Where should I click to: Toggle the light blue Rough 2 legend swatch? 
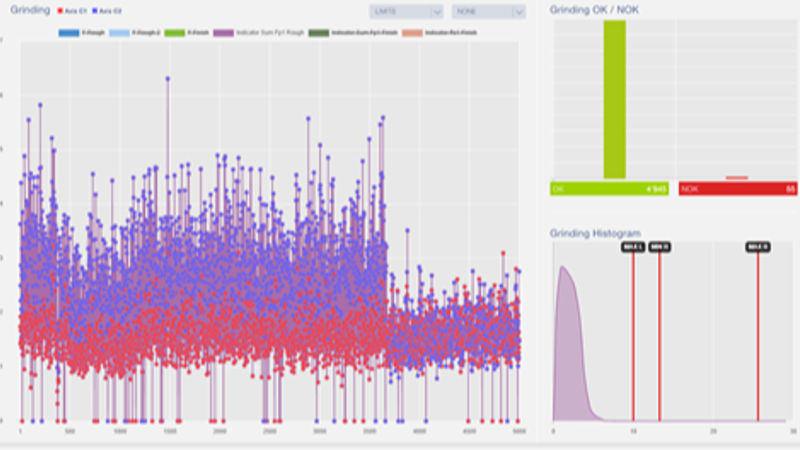point(119,33)
